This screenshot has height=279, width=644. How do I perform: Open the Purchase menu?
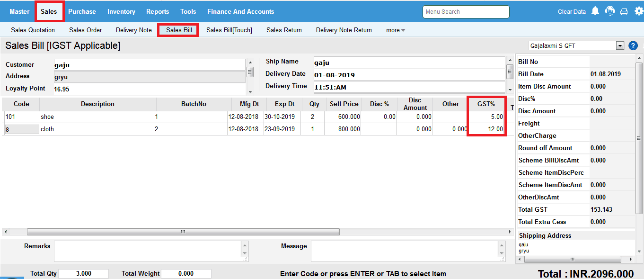(x=82, y=11)
